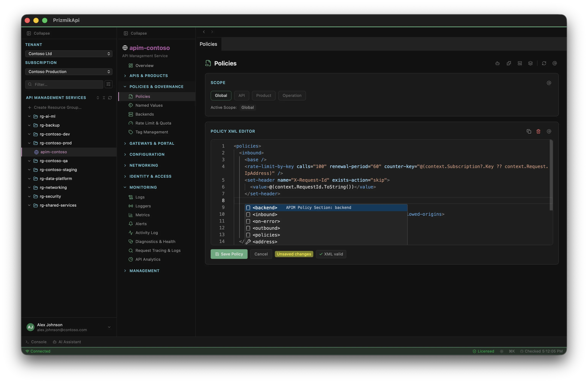Click the @ mention icon in the Scope panel
This screenshot has width=588, height=383.
click(549, 83)
